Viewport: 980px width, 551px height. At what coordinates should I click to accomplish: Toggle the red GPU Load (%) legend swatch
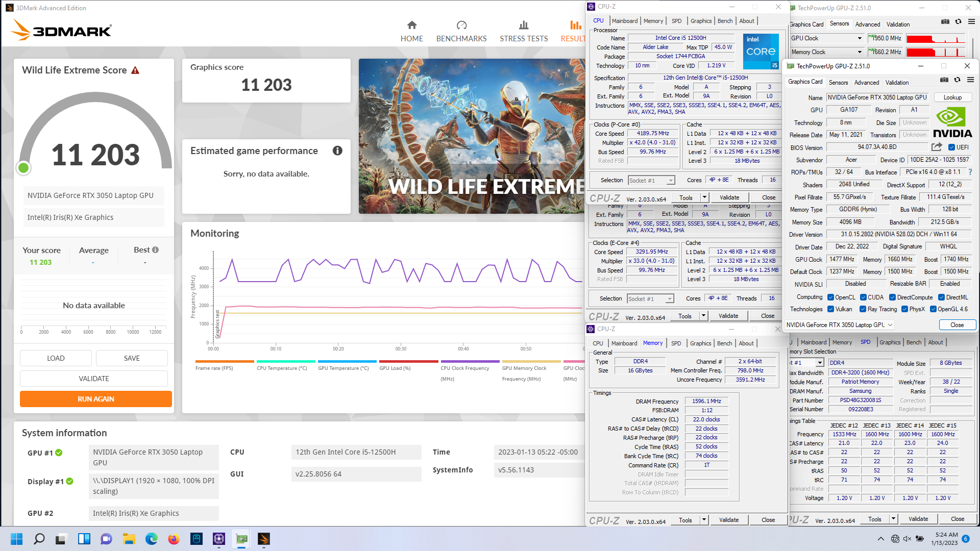pos(409,361)
